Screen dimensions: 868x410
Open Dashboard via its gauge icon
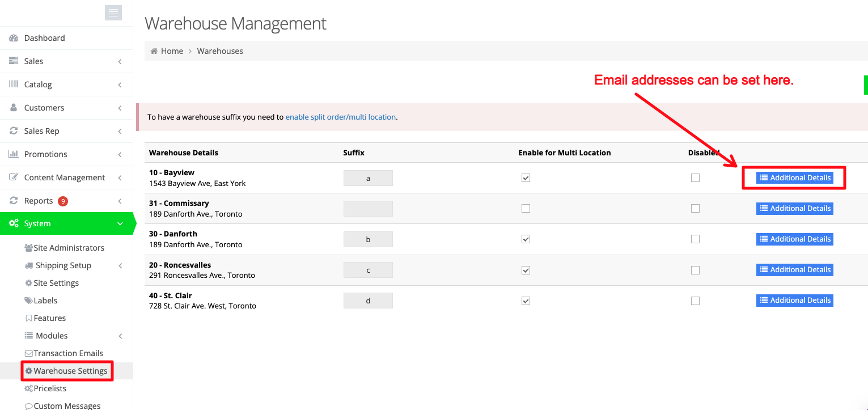(14, 38)
